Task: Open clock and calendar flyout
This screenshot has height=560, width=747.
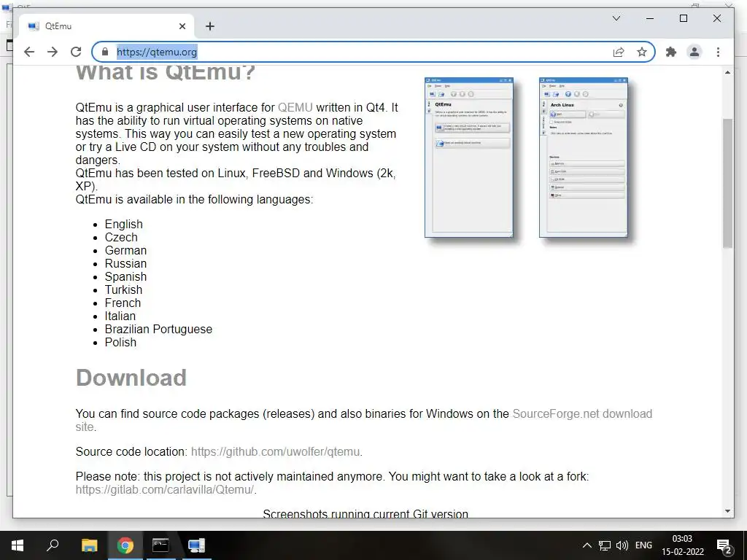Action: tap(682, 545)
